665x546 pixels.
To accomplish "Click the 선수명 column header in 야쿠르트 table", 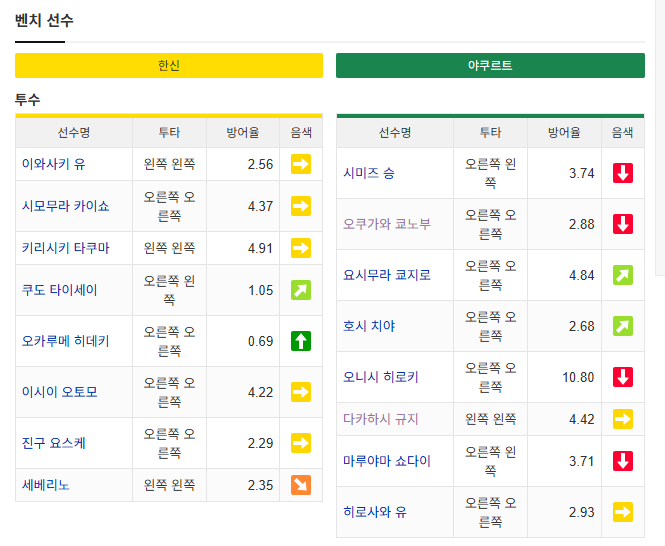I will [x=395, y=133].
